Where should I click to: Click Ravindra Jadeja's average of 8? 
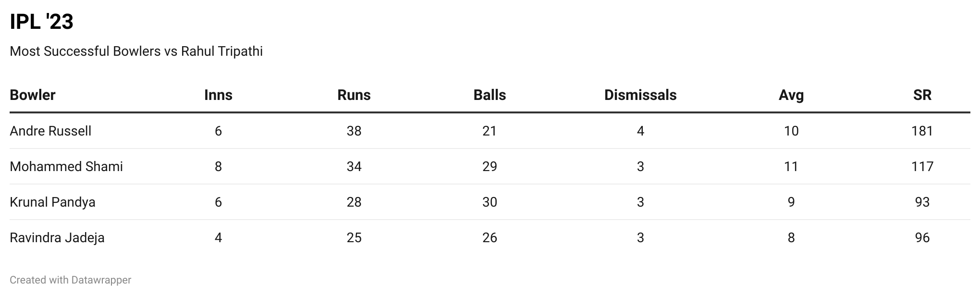click(x=791, y=238)
